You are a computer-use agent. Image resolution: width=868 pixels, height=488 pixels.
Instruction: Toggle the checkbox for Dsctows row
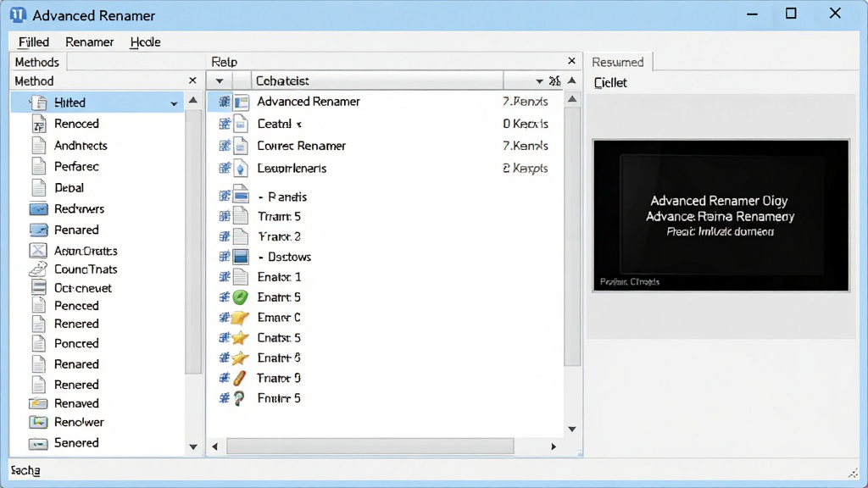pyautogui.click(x=224, y=257)
